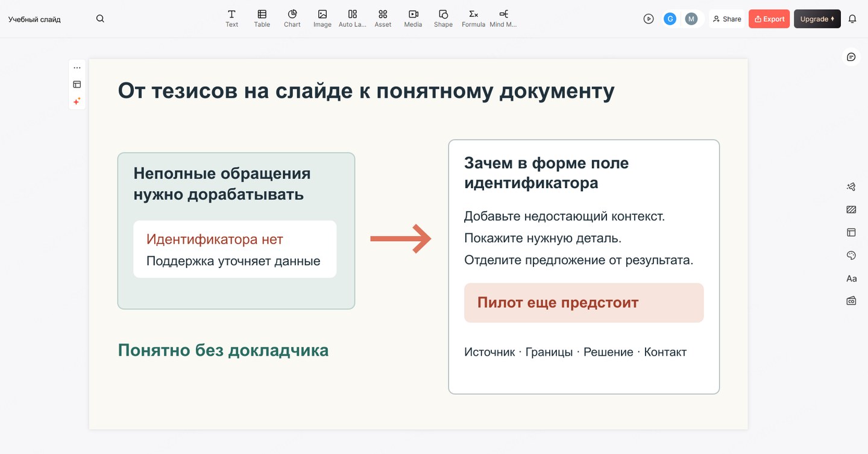
Task: Click the Export button
Action: click(769, 19)
